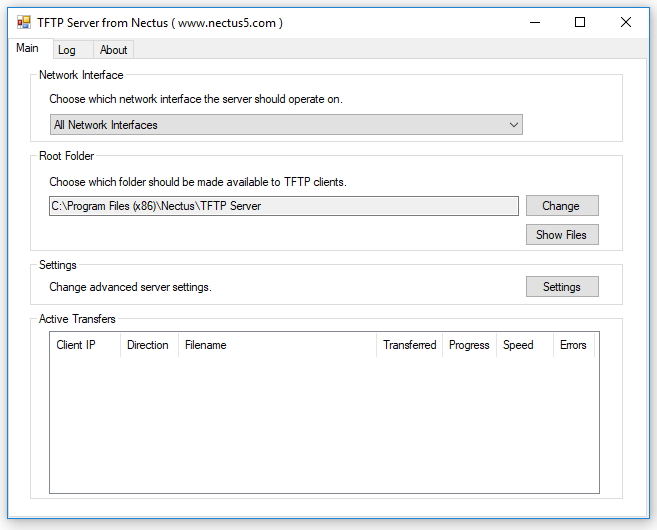Viewport: 657px width, 530px height.
Task: Click the Direction column header
Action: pos(149,345)
